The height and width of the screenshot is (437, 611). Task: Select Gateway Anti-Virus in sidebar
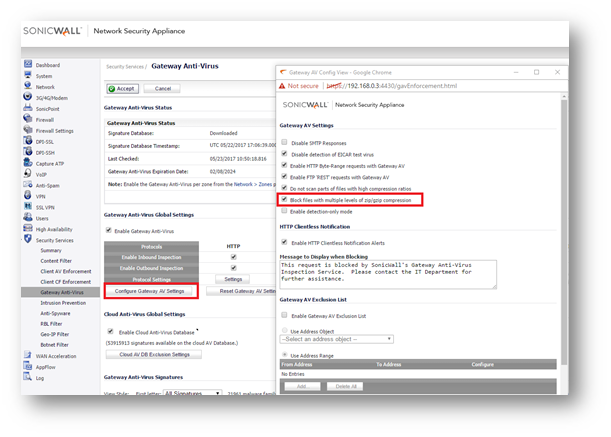pyautogui.click(x=62, y=292)
